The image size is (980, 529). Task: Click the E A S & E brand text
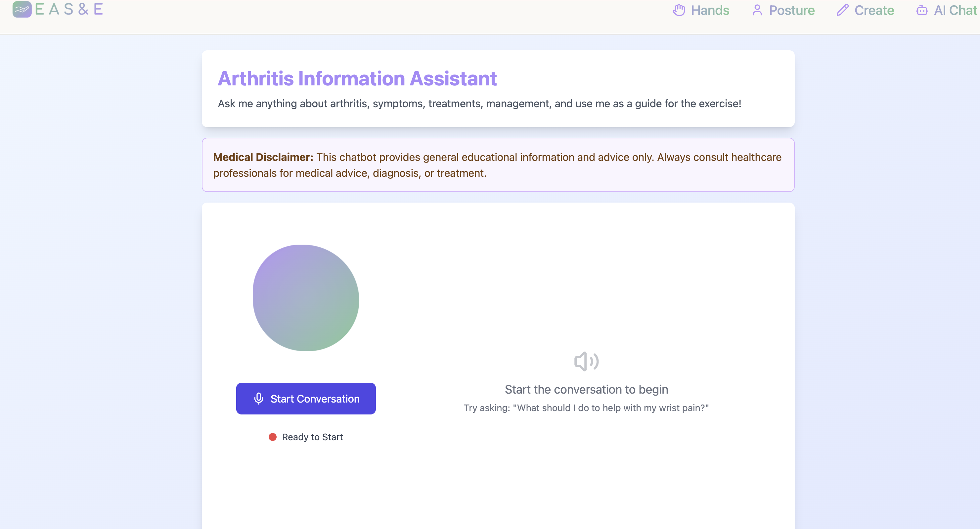coord(69,9)
